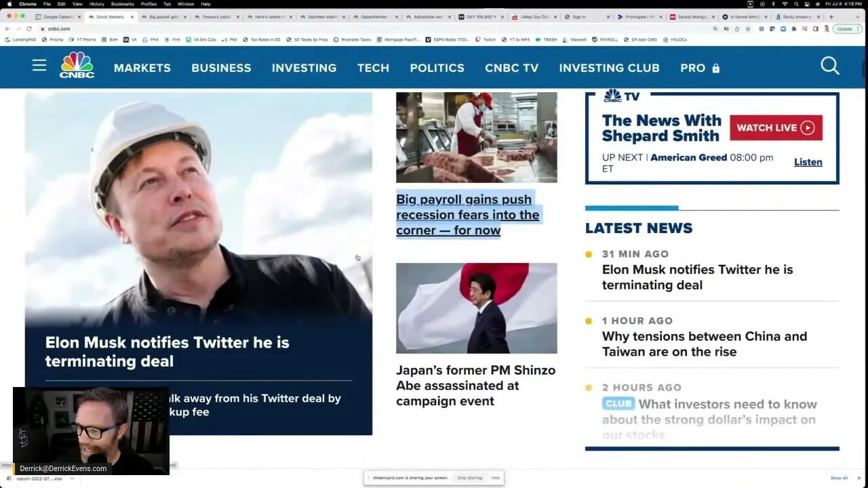
Task: Click the Listen link
Action: point(808,162)
